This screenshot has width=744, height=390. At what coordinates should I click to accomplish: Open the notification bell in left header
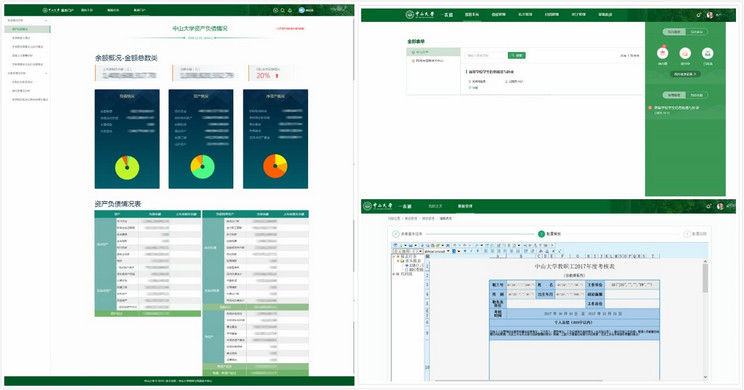290,10
